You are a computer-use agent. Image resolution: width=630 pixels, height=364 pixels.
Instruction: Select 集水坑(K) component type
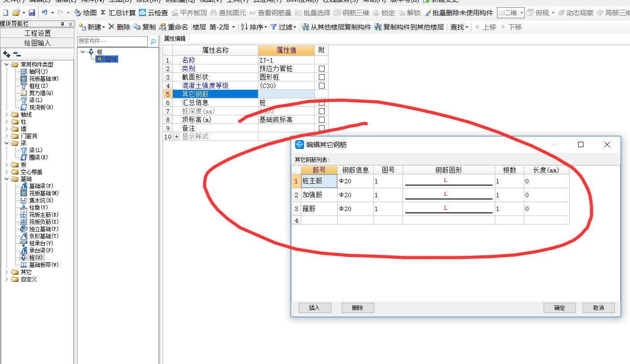pos(37,200)
